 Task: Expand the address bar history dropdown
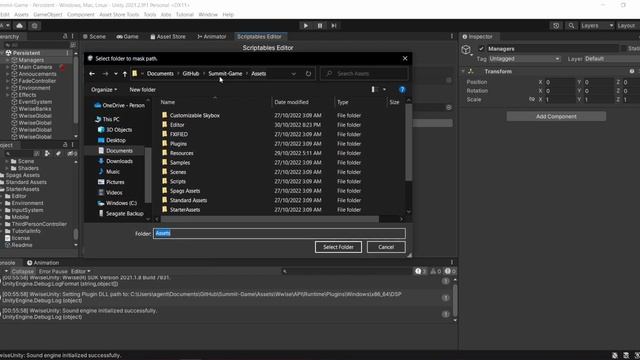(293, 74)
